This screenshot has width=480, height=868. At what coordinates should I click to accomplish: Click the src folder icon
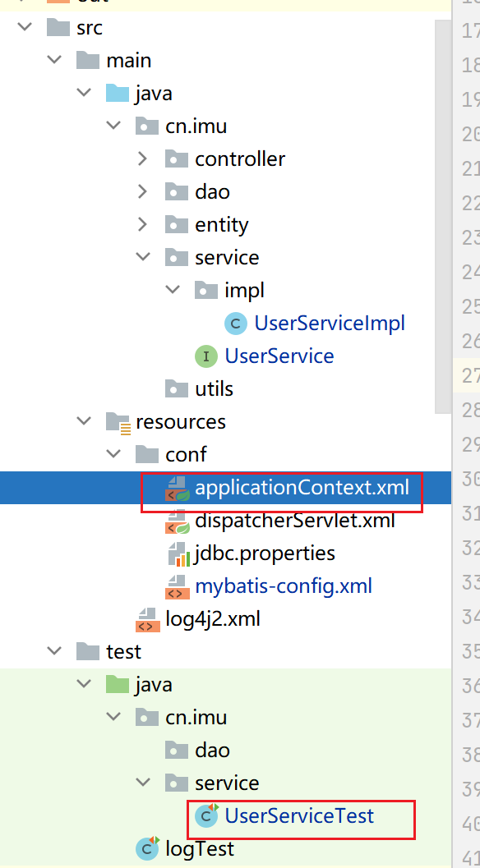(x=58, y=27)
